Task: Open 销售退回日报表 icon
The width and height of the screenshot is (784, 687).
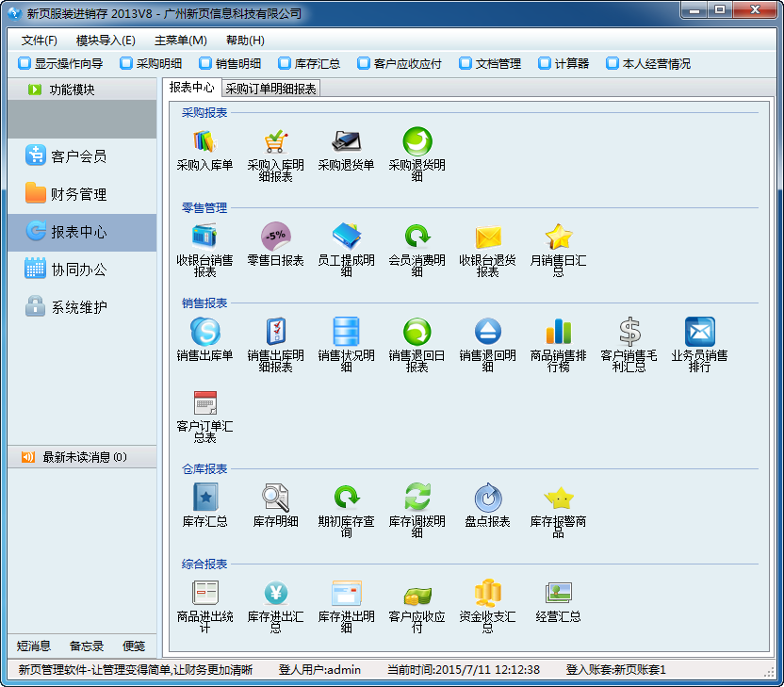Action: [x=417, y=332]
